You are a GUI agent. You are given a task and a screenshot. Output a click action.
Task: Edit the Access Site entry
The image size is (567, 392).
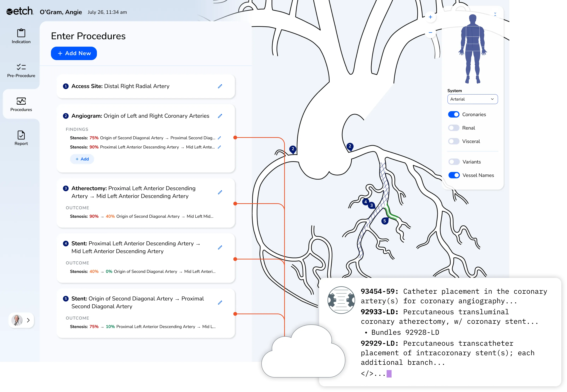coord(220,86)
